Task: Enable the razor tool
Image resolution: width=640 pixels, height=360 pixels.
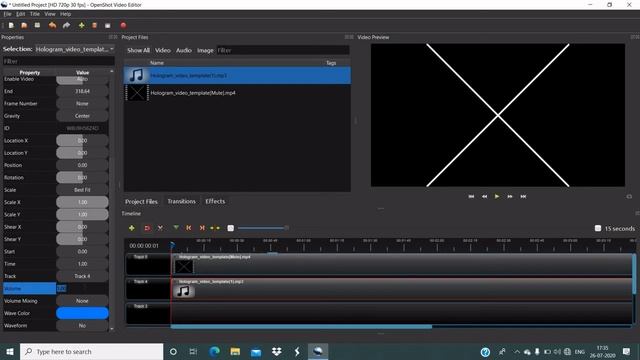Action: (160, 228)
